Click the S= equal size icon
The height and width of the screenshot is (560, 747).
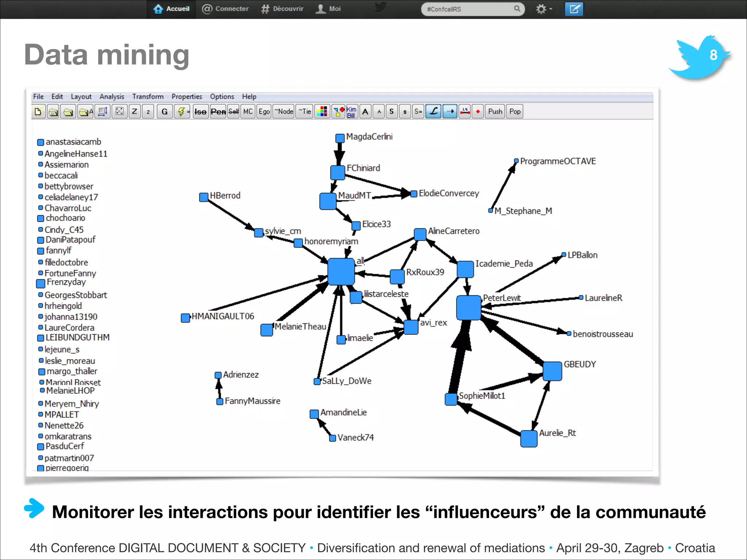coord(418,112)
